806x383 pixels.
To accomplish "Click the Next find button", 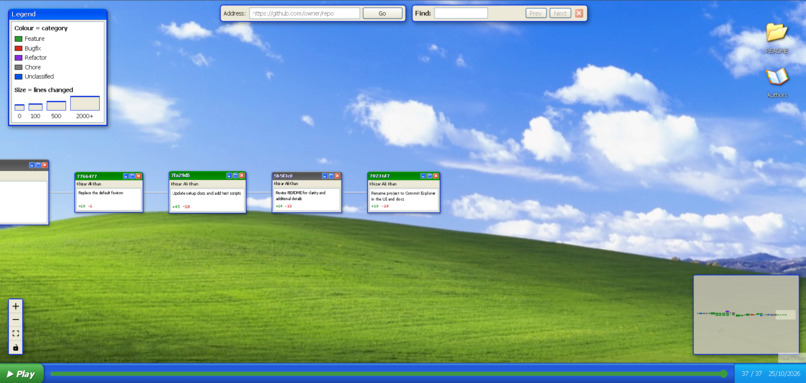I will (560, 13).
